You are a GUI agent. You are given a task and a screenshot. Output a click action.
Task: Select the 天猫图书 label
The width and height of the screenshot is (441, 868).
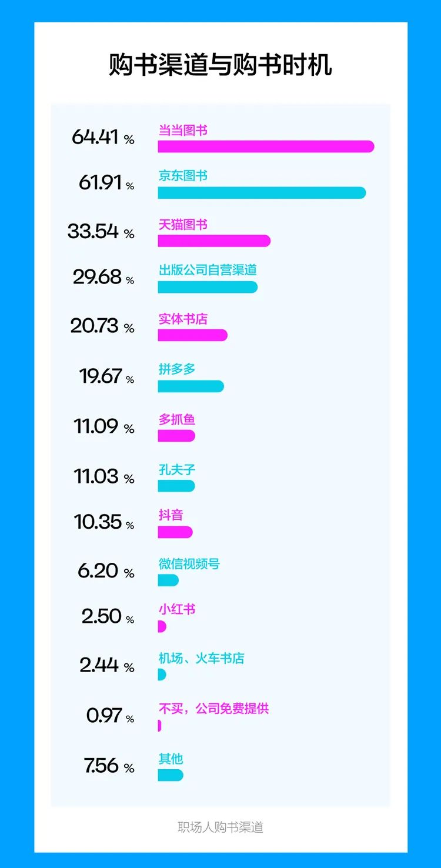183,225
